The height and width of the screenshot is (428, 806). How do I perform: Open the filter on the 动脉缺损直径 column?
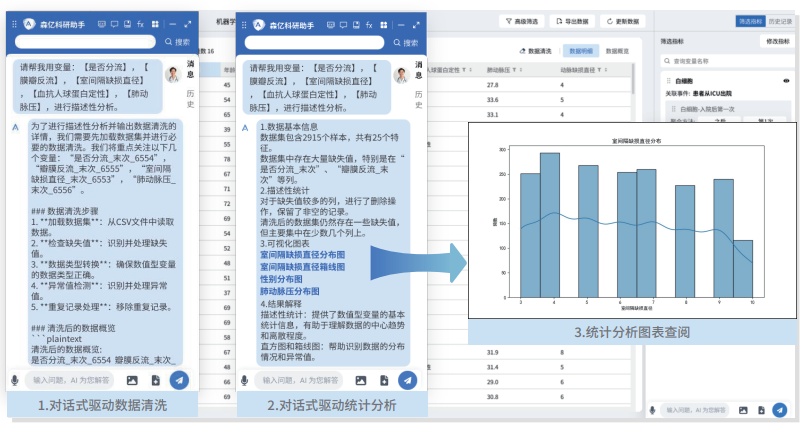click(599, 69)
